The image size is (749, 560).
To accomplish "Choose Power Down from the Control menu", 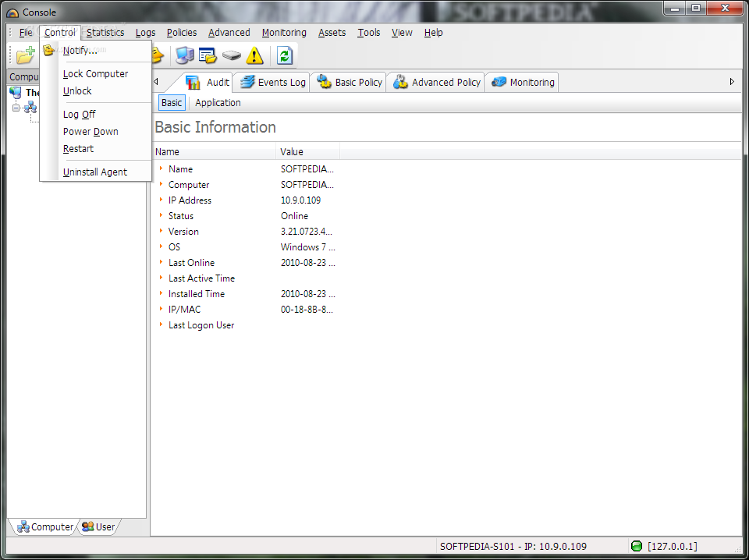I will click(95, 131).
